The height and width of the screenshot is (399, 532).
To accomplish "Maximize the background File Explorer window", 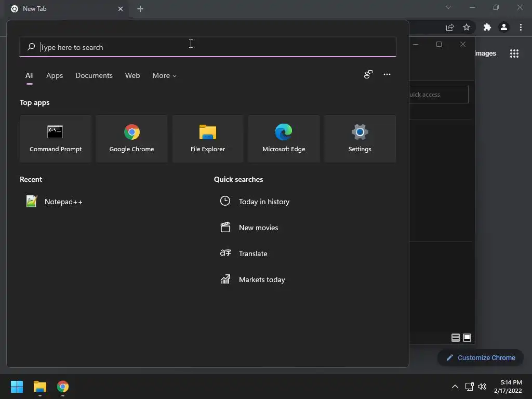I will click(x=439, y=44).
